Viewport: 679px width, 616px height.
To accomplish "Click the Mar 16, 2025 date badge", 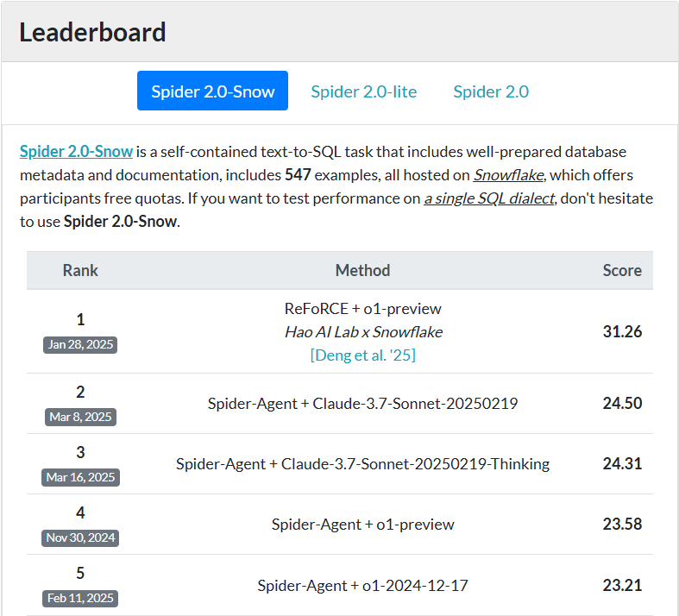I will coord(81,477).
